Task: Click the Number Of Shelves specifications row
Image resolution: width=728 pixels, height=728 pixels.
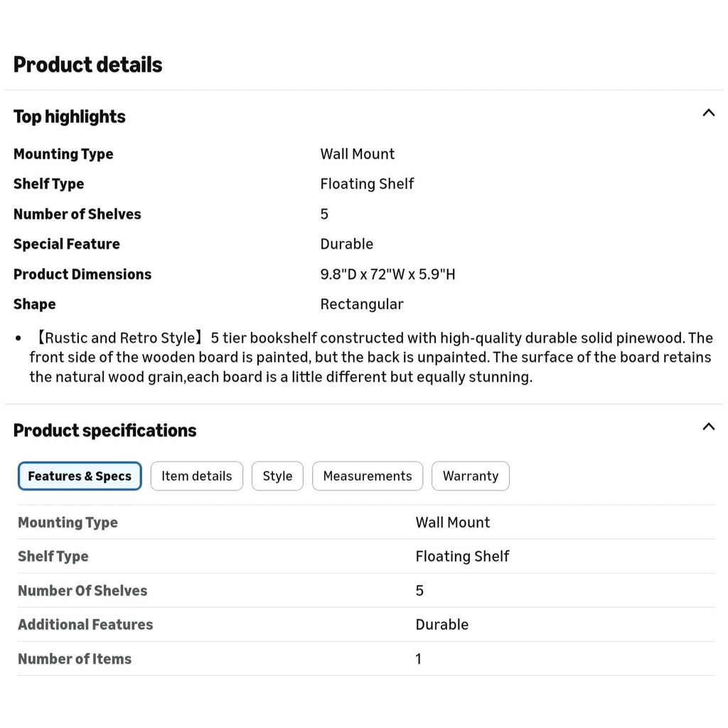Action: coord(366,591)
